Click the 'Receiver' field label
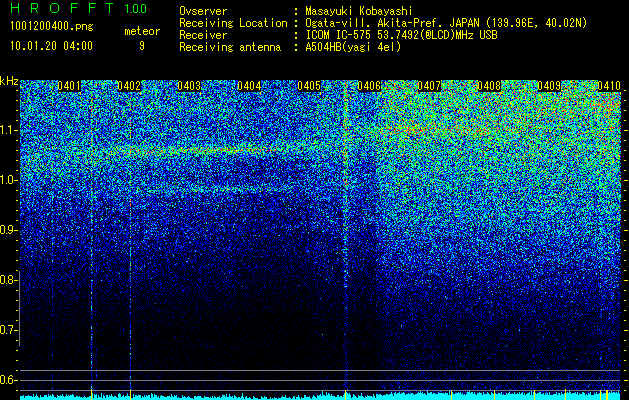 [x=203, y=35]
